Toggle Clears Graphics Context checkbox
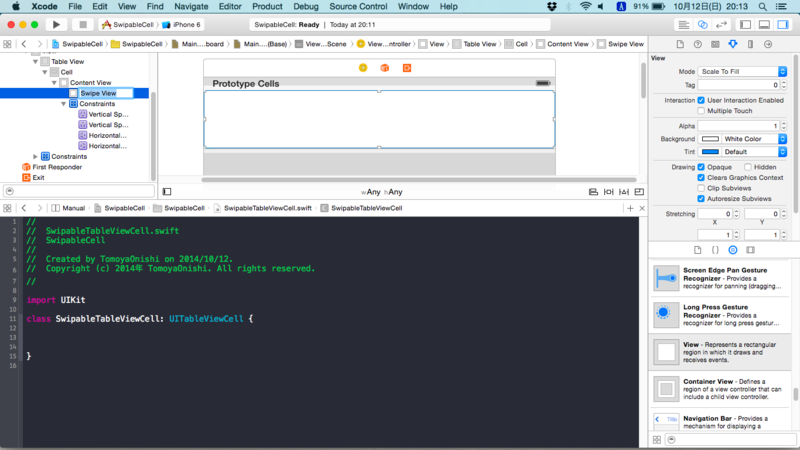800x450 pixels. pos(701,178)
